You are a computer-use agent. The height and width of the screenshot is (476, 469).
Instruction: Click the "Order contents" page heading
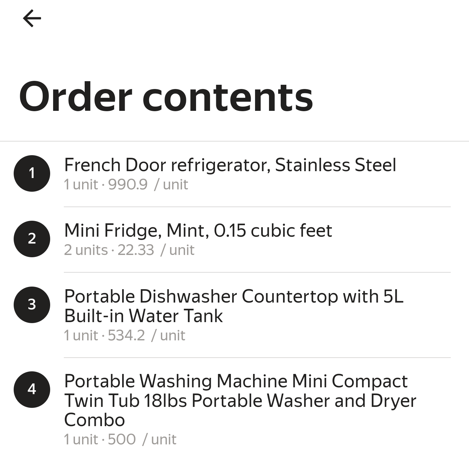pyautogui.click(x=166, y=97)
